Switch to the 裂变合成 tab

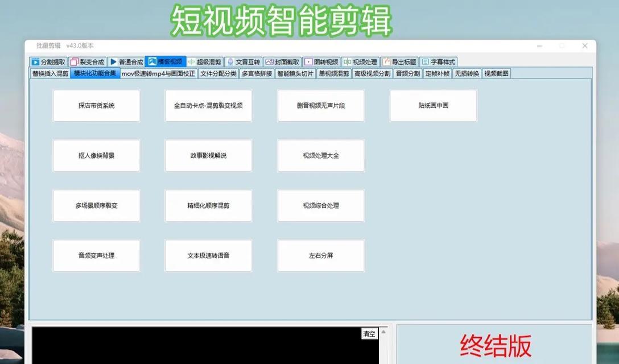click(x=87, y=62)
